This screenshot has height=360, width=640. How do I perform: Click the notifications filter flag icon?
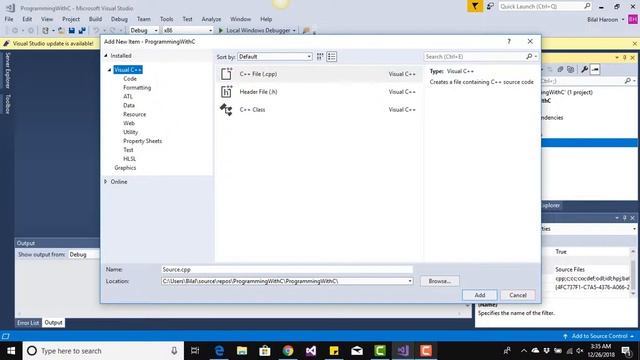pyautogui.click(x=475, y=6)
